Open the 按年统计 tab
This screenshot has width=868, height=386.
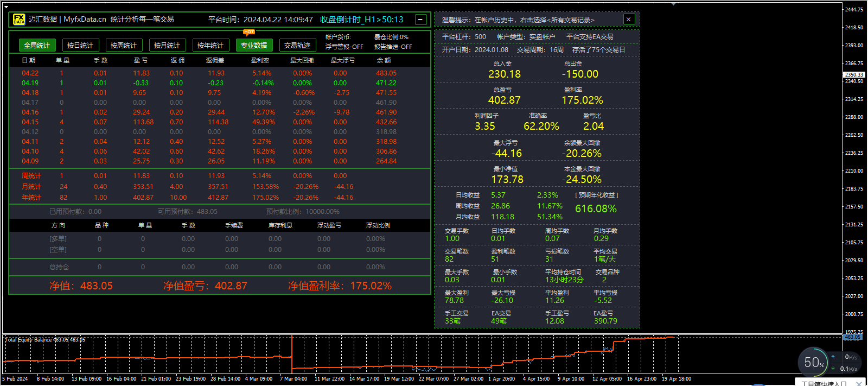coord(210,45)
